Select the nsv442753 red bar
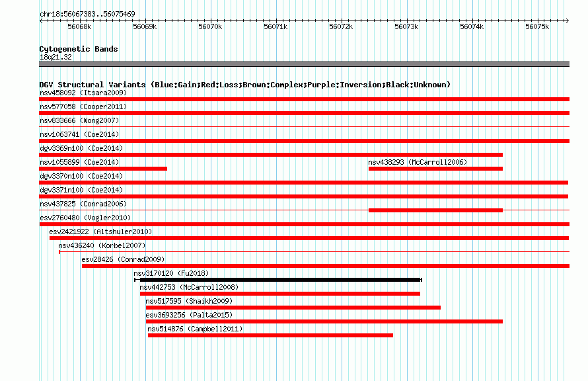Image resolution: width=588 pixels, height=381 pixels. tap(280, 294)
